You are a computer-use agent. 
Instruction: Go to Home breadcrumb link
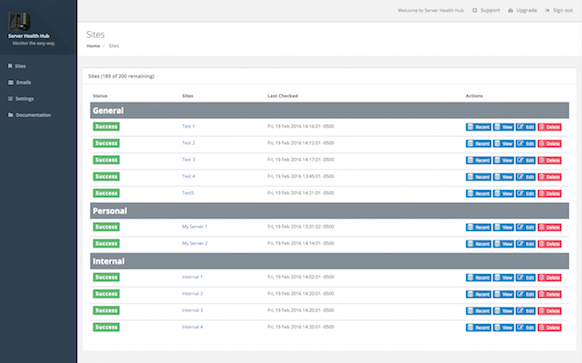93,46
